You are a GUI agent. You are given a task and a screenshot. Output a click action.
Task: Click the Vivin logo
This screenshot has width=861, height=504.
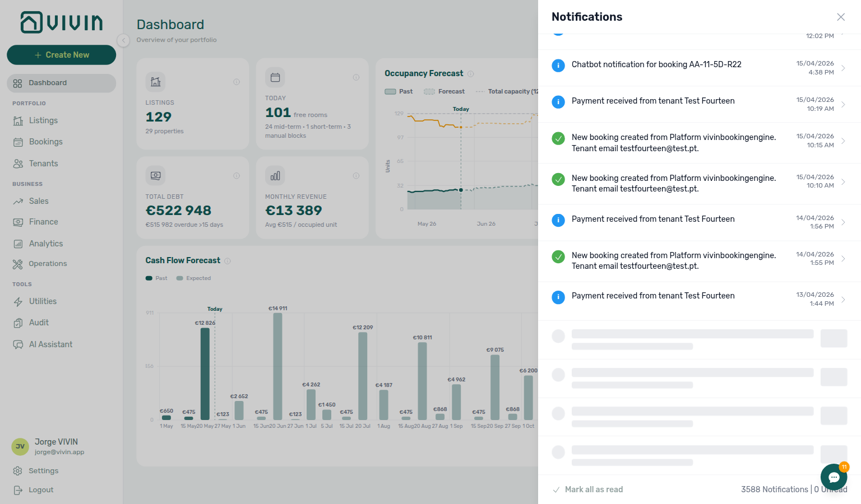[x=62, y=22]
